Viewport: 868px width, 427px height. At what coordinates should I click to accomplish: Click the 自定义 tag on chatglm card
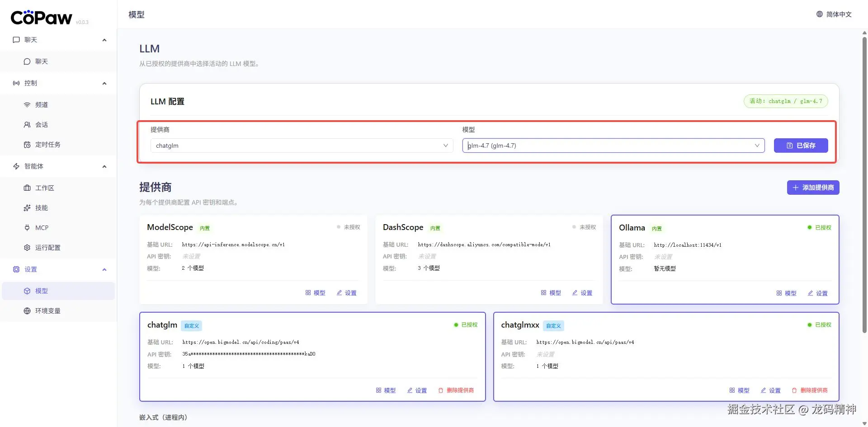[191, 326]
